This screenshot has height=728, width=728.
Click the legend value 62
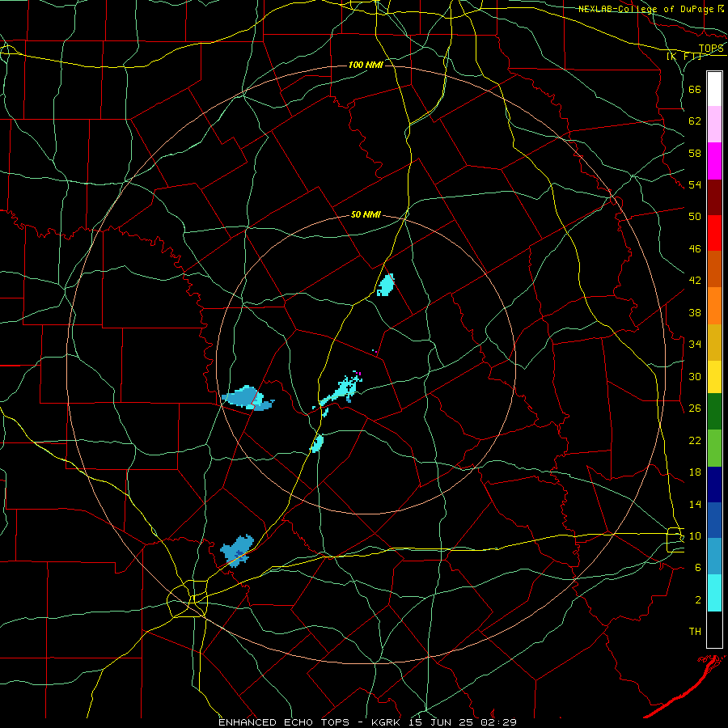(x=695, y=121)
